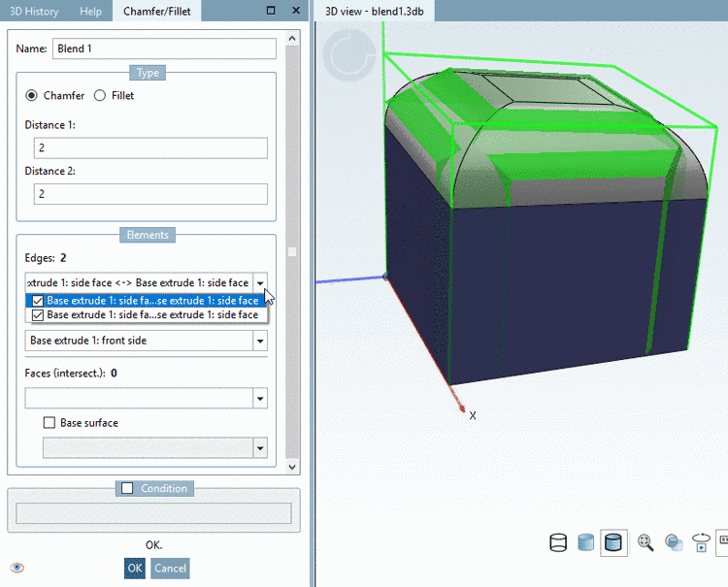
Task: Click the OK button
Action: click(135, 568)
